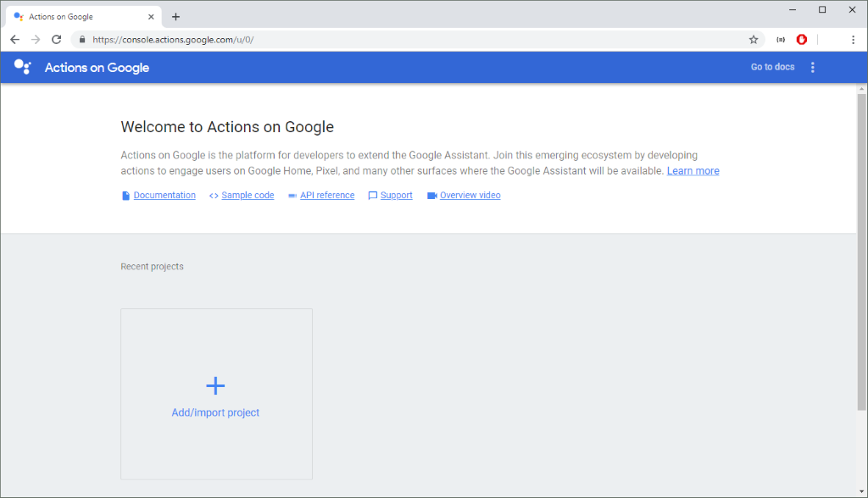Open the Documentation link

164,196
